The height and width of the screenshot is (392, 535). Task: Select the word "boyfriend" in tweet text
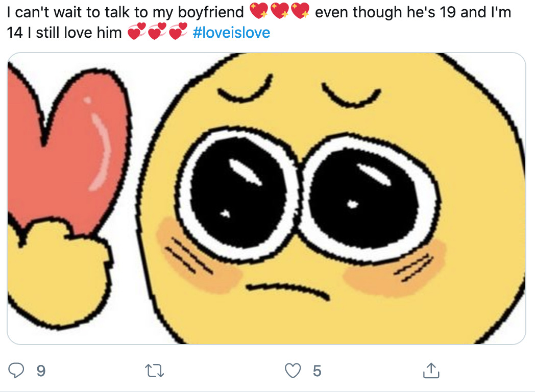(x=211, y=13)
